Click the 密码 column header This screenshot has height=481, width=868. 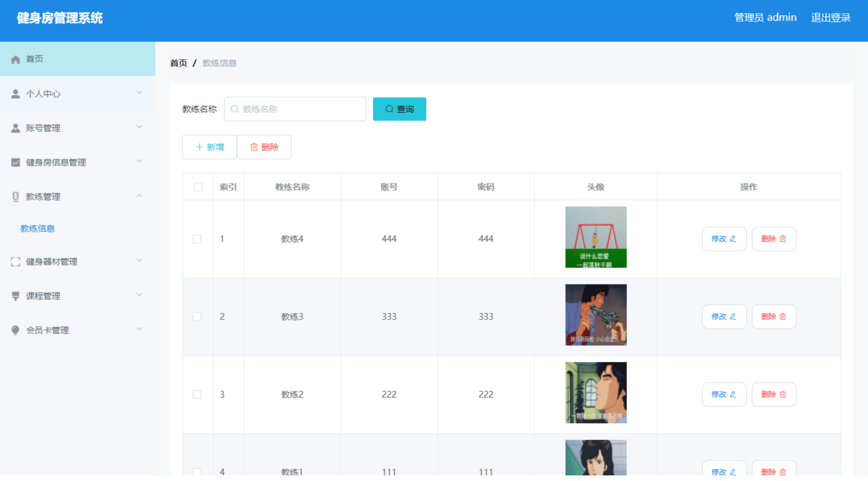pos(486,187)
